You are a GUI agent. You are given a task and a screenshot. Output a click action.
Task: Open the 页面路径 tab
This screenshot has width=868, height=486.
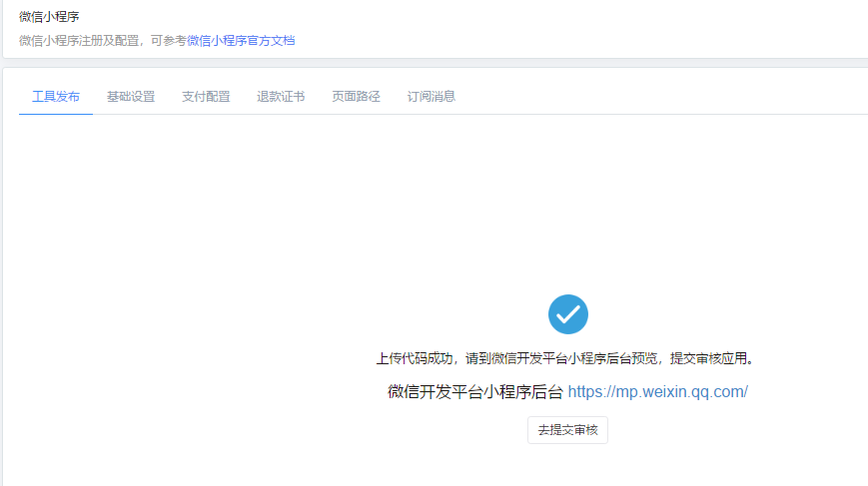click(x=356, y=96)
